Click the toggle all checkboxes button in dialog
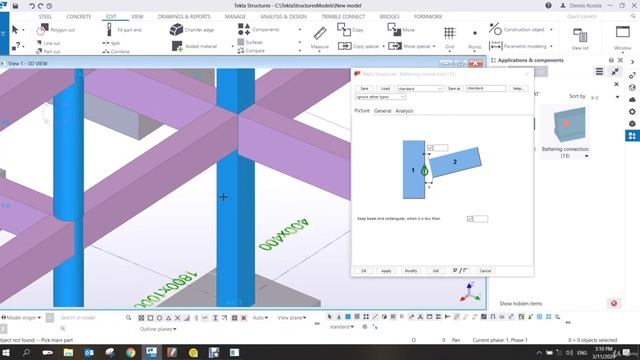640x360 pixels. pyautogui.click(x=460, y=271)
